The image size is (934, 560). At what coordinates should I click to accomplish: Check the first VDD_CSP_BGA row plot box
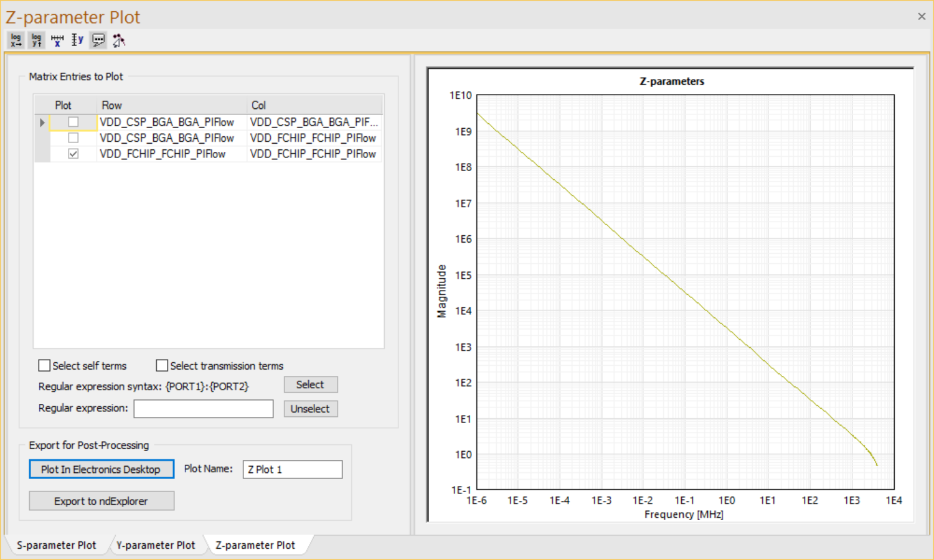click(x=73, y=122)
